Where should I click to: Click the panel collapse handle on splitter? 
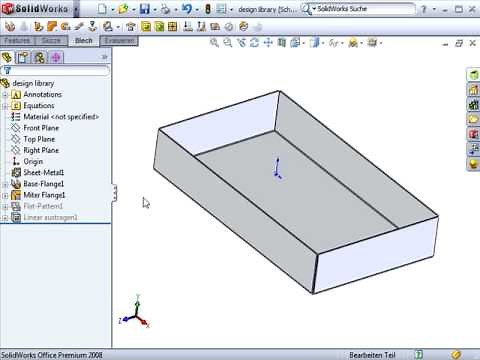[114, 193]
